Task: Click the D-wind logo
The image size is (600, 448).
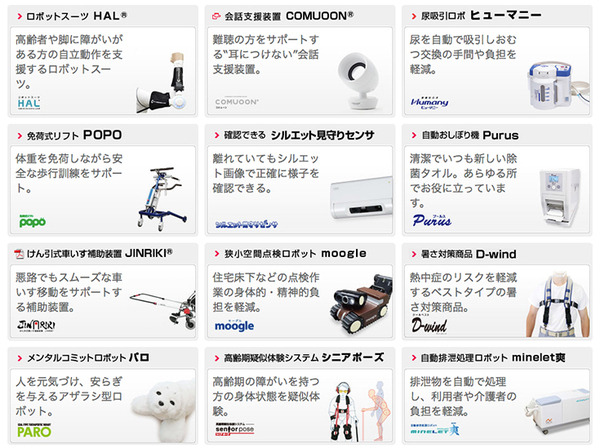Action: pos(429,324)
